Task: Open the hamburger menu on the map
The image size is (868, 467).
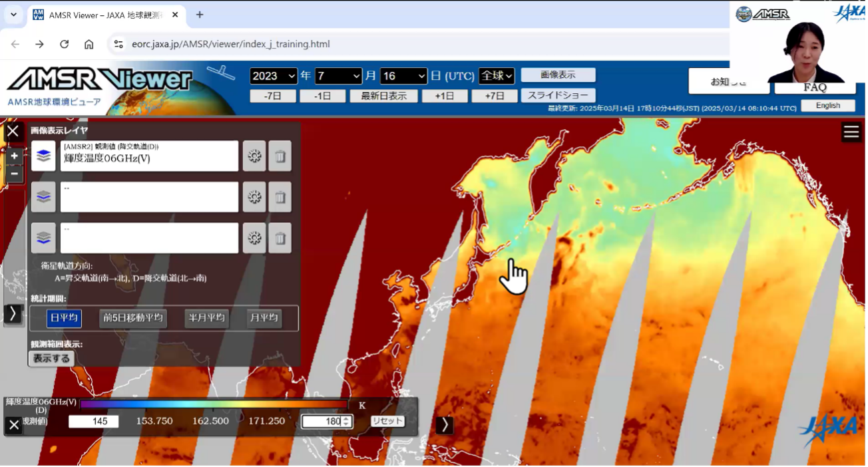Action: pos(851,132)
